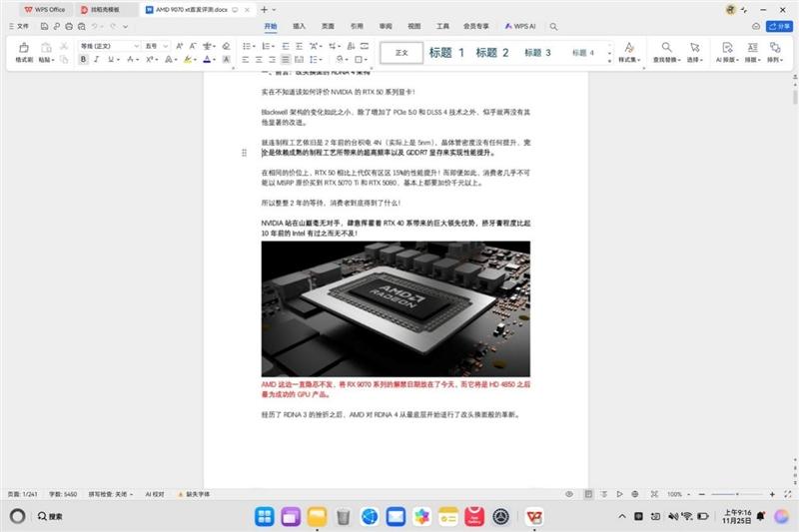Click the 拼写检查 spell check status entry
Screen dimensions: 799x532
[110, 494]
